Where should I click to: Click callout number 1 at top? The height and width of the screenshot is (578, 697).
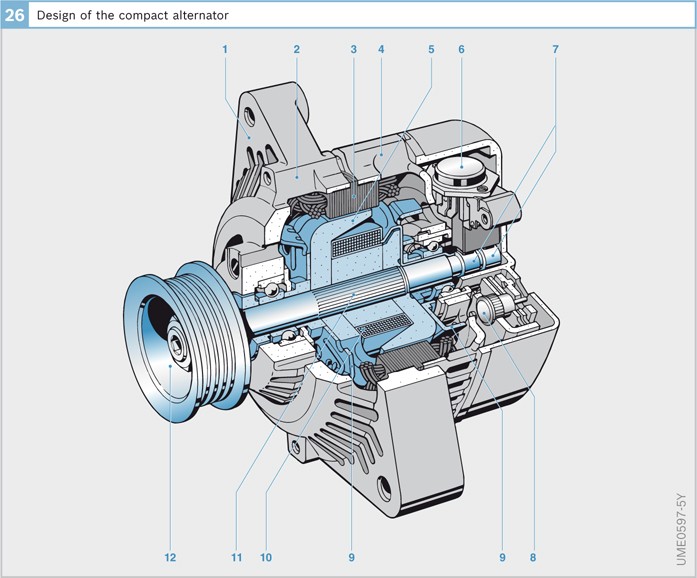click(225, 49)
